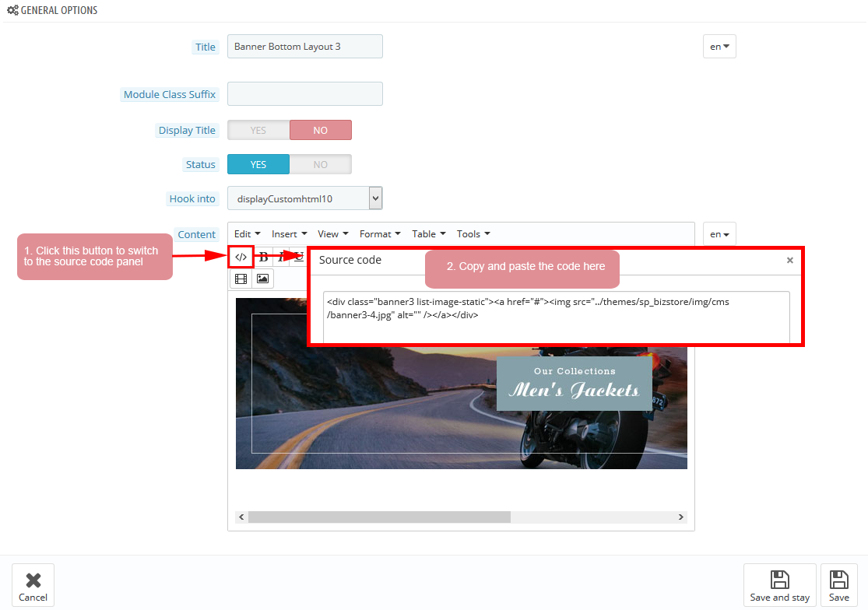
Task: Click the Module Class Suffix label
Action: tap(170, 95)
